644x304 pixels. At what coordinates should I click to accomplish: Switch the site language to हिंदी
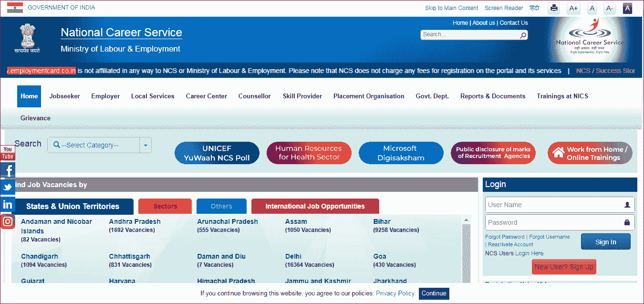coord(534,8)
